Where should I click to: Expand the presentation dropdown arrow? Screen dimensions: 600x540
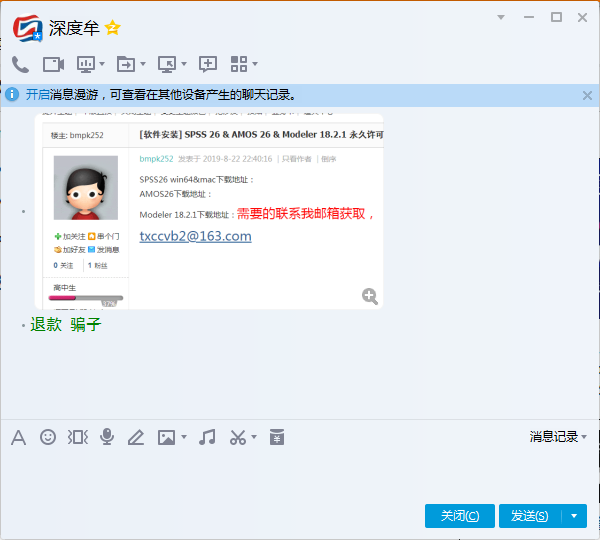[102, 64]
